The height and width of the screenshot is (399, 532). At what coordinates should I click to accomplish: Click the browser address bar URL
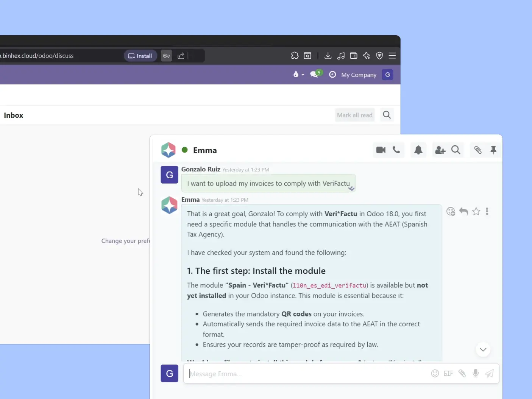pos(37,56)
